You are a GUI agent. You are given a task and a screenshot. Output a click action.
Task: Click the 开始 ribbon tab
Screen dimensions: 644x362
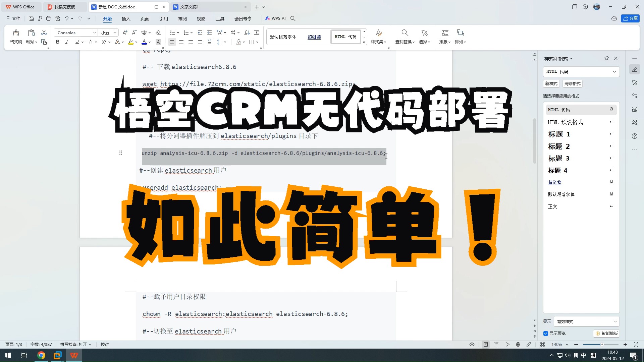click(x=107, y=18)
